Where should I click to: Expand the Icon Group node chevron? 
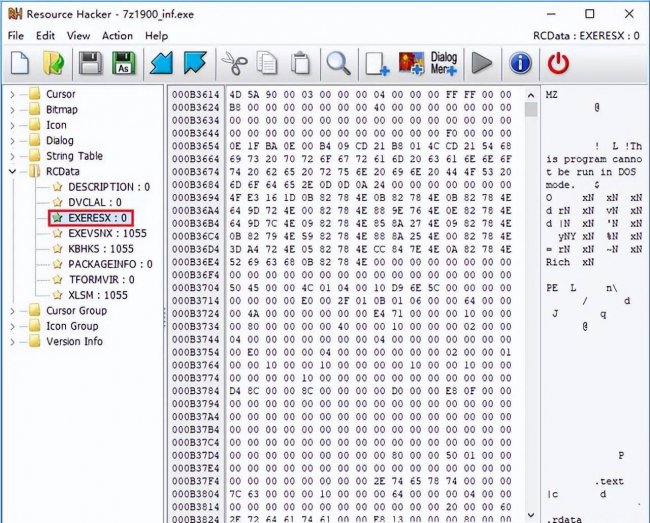click(x=12, y=327)
